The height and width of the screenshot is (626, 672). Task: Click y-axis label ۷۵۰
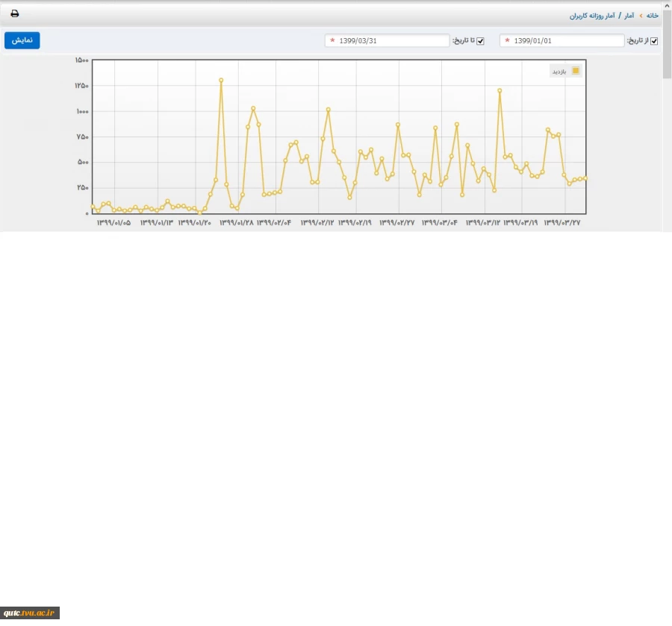pos(83,137)
